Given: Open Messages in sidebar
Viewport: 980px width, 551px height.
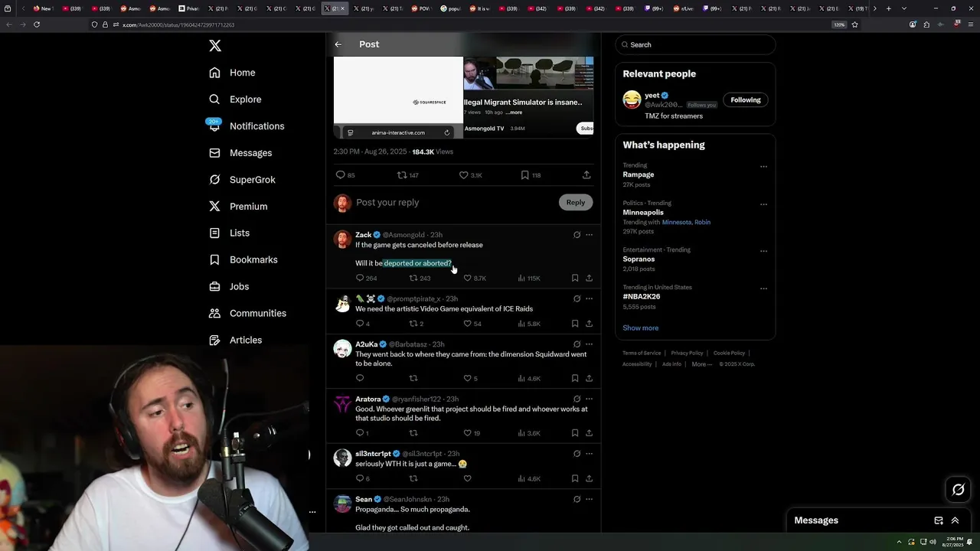Looking at the screenshot, I should [x=240, y=153].
